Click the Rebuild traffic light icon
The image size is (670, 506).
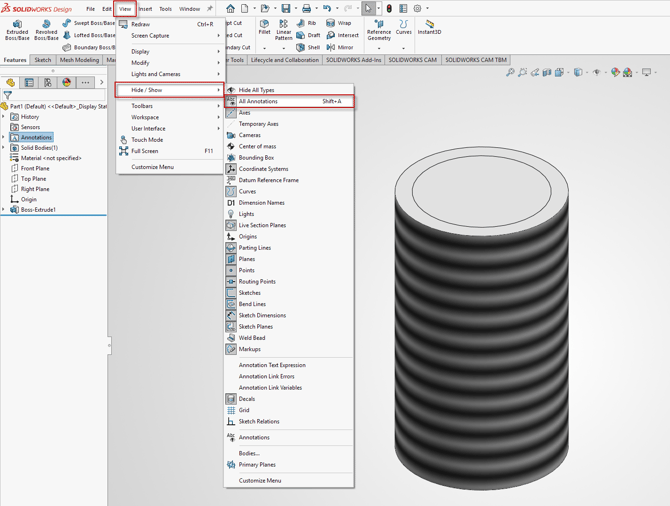point(389,8)
